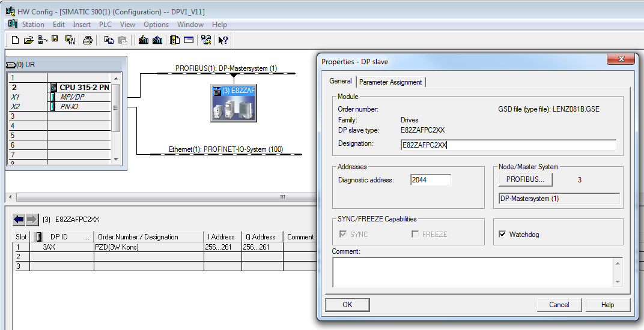This screenshot has width=644, height=330.
Task: Click the Upload to PG icon
Action: (x=157, y=40)
